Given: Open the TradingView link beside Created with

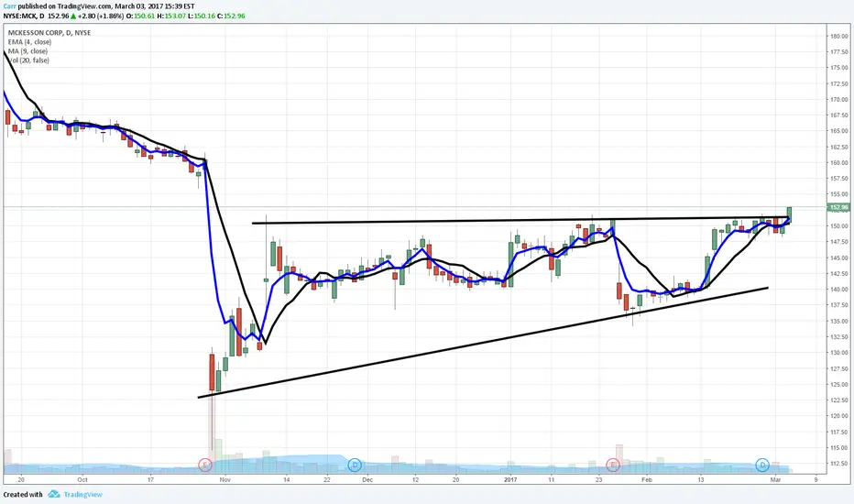Looking at the screenshot, I should pos(82,495).
